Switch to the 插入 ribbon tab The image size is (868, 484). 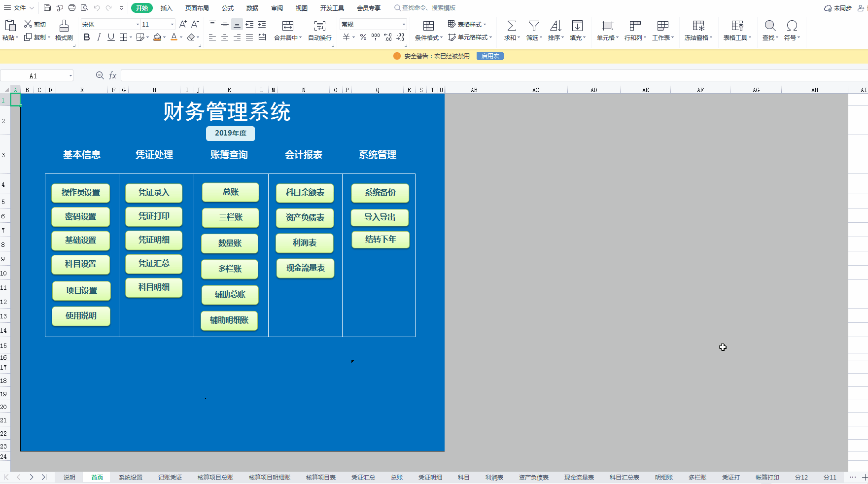click(166, 7)
